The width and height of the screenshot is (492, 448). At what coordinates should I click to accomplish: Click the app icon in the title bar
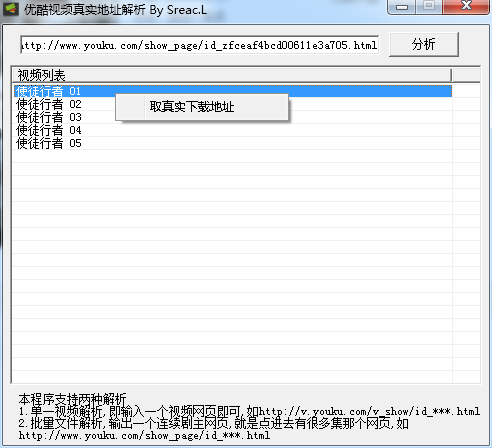click(x=10, y=9)
